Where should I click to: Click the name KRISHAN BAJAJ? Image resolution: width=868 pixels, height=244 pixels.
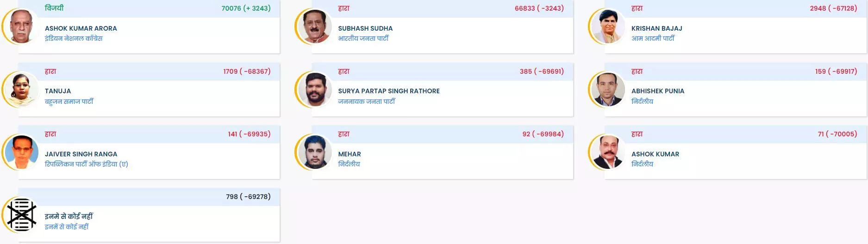click(x=656, y=28)
